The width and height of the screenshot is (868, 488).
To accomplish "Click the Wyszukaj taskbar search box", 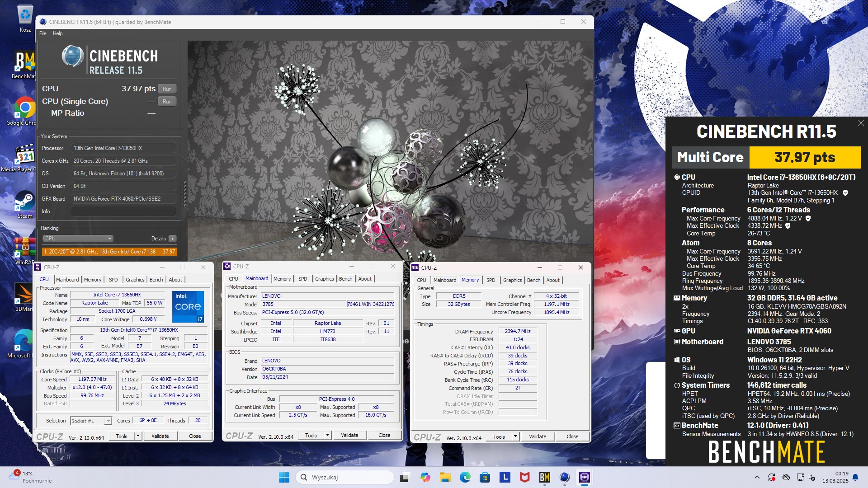I will pos(345,477).
